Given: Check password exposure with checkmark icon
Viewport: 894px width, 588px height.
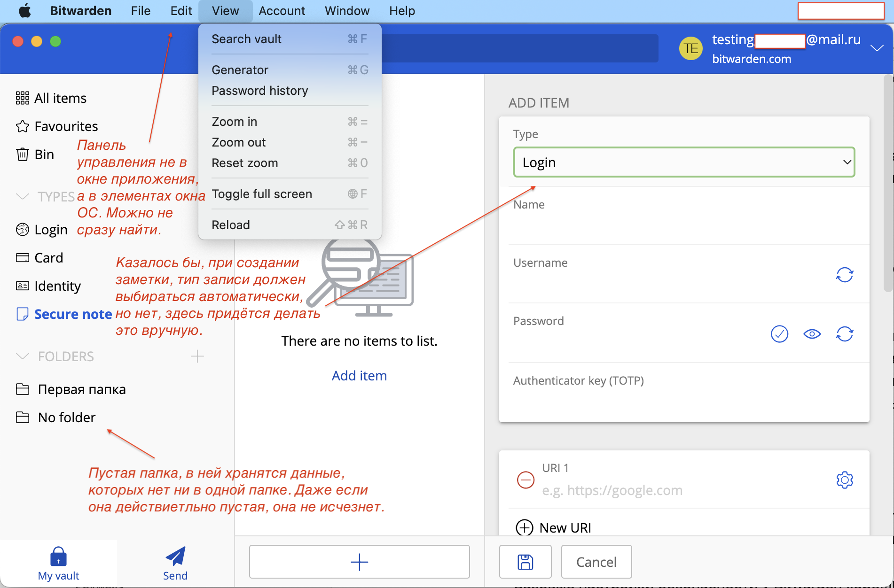Looking at the screenshot, I should [x=779, y=334].
